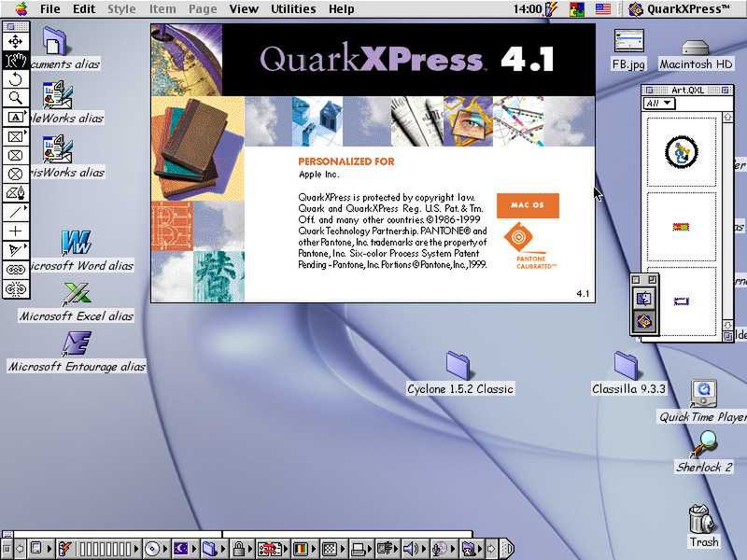Select the Line Text-Path tool

(x=15, y=250)
